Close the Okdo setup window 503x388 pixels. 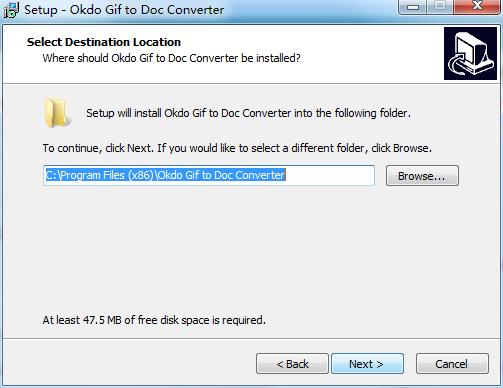tap(477, 6)
